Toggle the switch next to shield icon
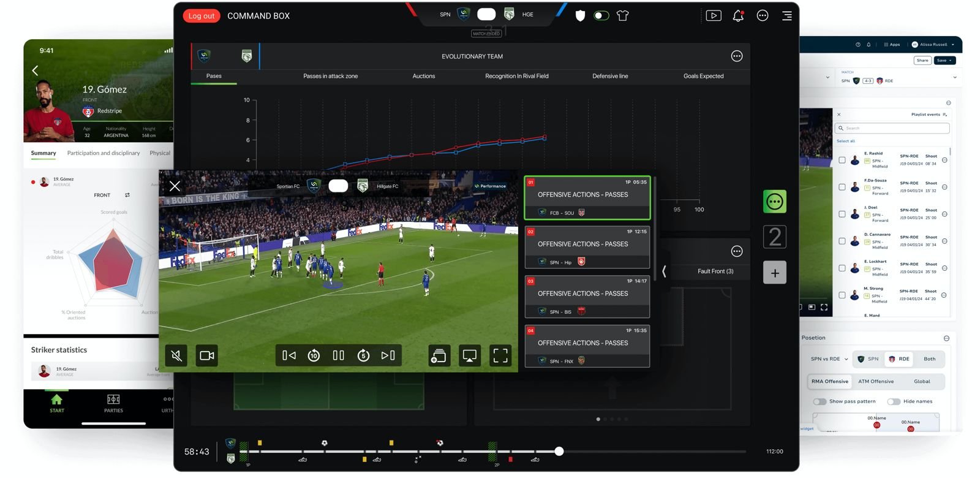980x478 pixels. [601, 15]
